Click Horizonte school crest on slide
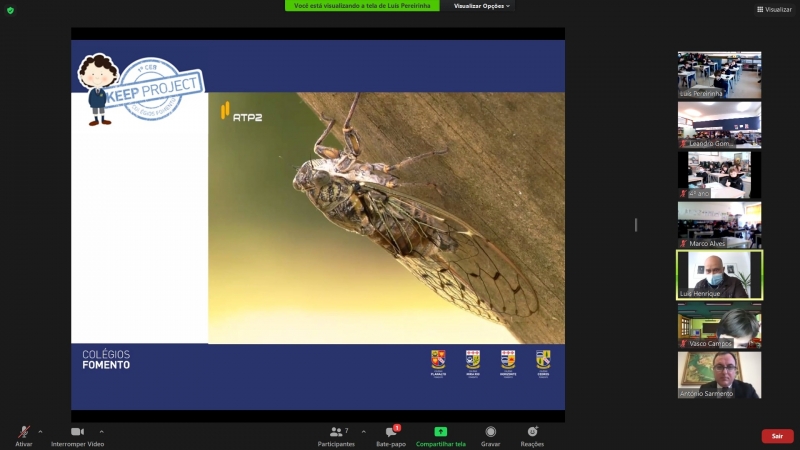This screenshot has width=800, height=450. point(508,363)
